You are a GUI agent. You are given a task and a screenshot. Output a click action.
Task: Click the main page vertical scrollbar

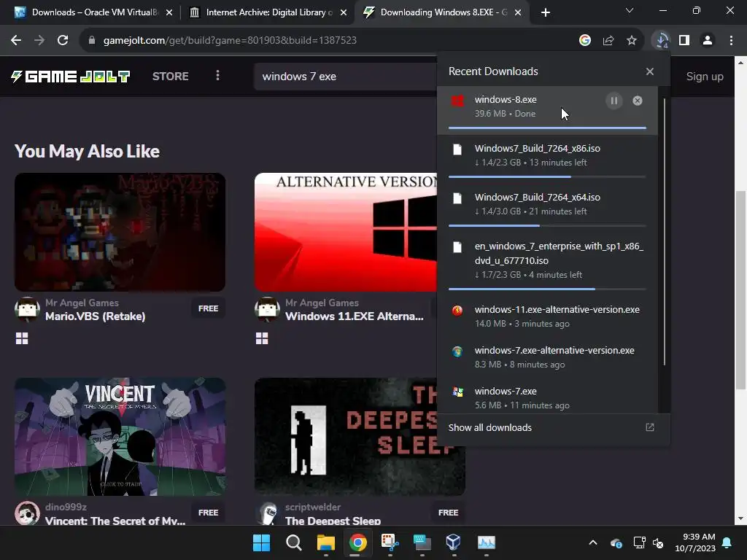pos(740,290)
